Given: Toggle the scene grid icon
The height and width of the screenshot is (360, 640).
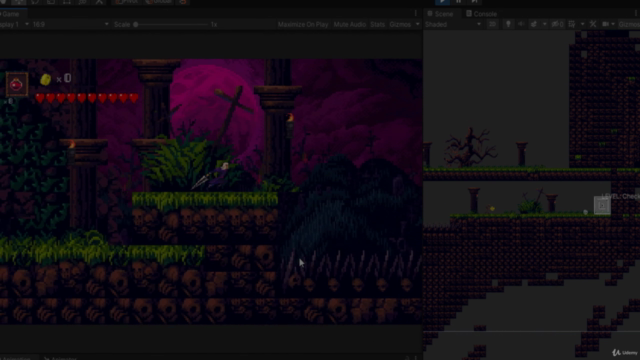Looking at the screenshot, I should tap(572, 24).
